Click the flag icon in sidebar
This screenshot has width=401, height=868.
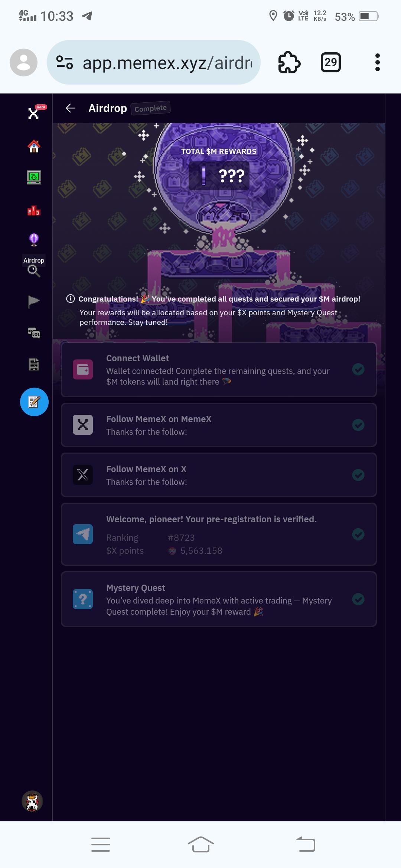[34, 302]
